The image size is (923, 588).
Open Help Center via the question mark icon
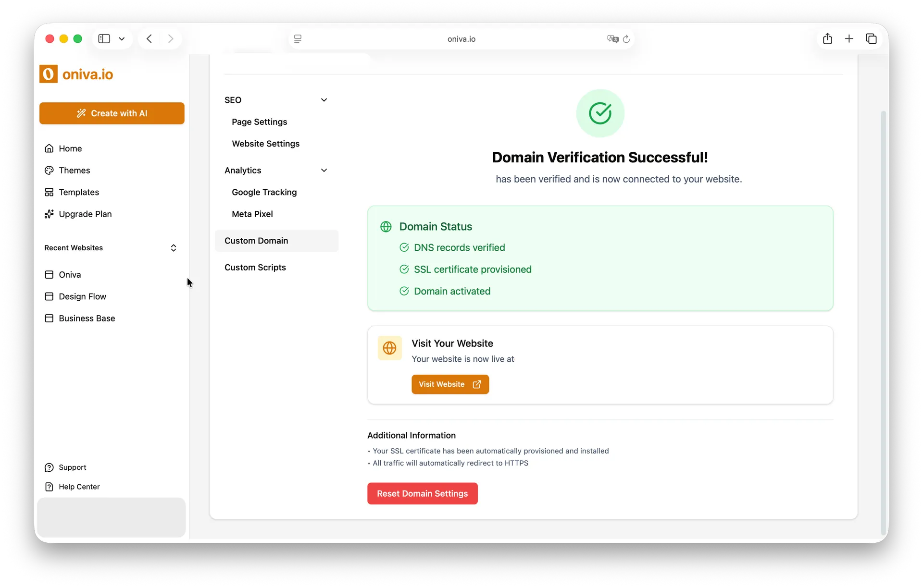(x=50, y=487)
